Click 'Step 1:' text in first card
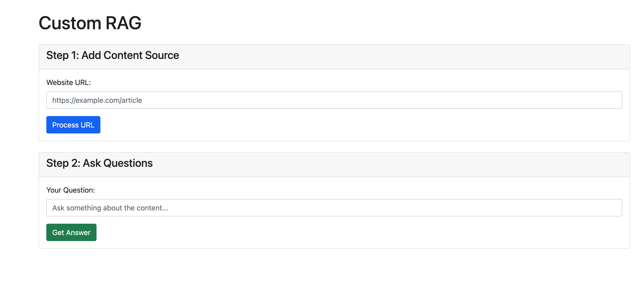This screenshot has height=308, width=644. pos(62,55)
